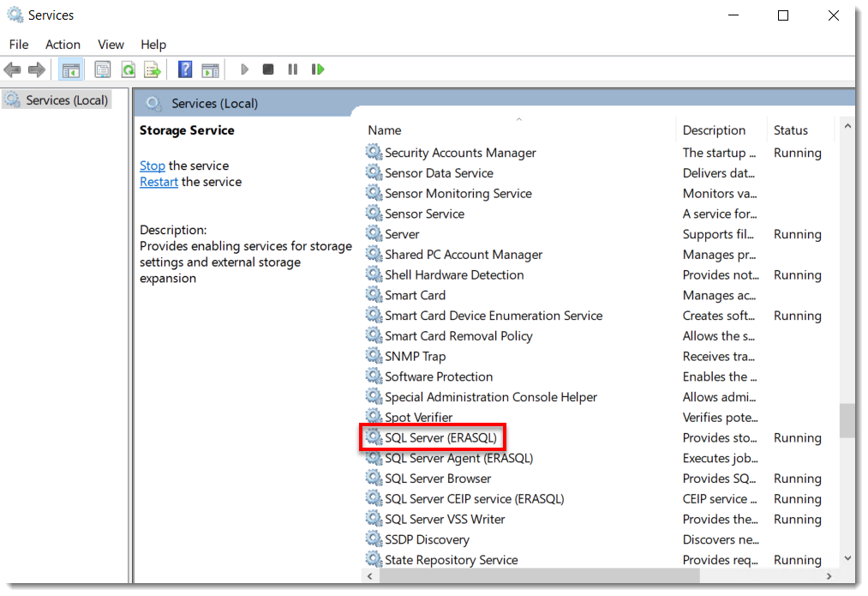The image size is (868, 596).
Task: Click the horizontal scrollbar thumb
Action: click(540, 576)
